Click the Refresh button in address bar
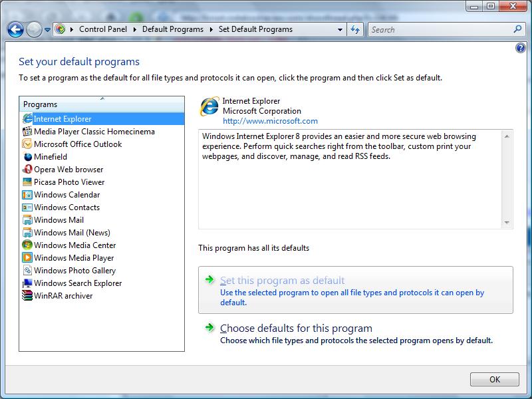 coord(355,29)
